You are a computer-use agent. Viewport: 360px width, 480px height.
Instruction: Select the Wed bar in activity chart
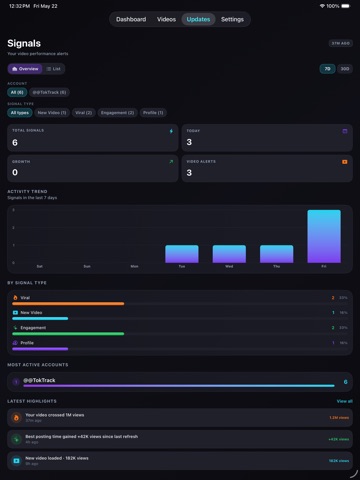[x=229, y=254]
